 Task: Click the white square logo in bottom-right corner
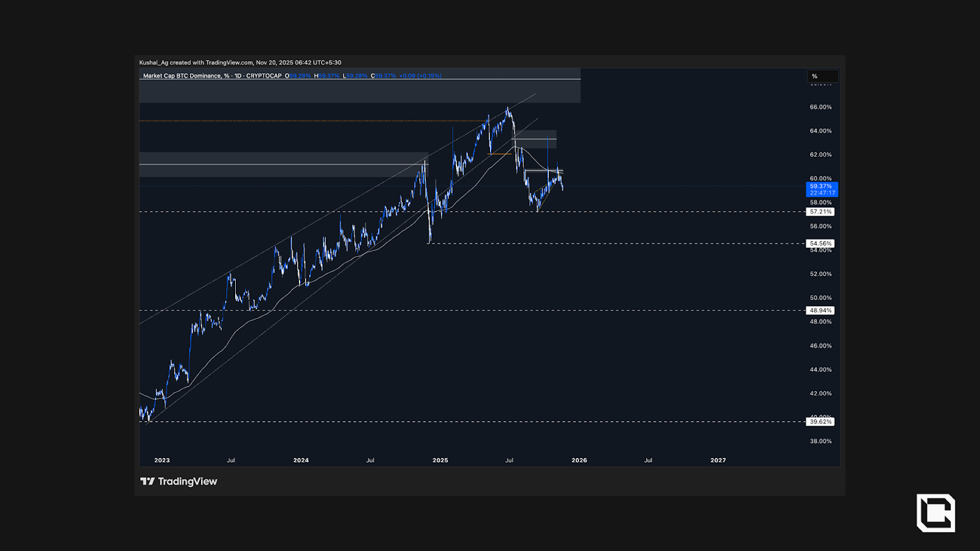click(x=935, y=512)
